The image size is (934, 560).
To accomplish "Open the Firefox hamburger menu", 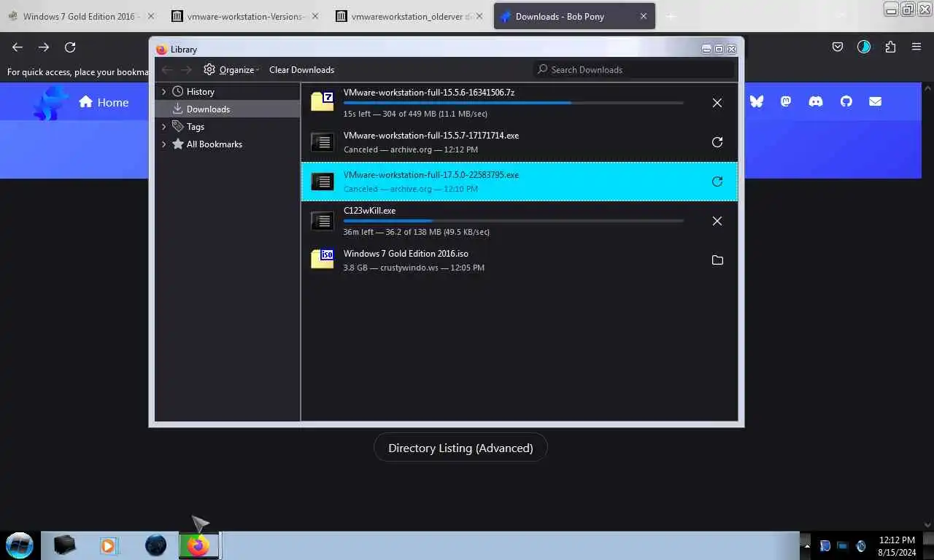I will (x=916, y=47).
